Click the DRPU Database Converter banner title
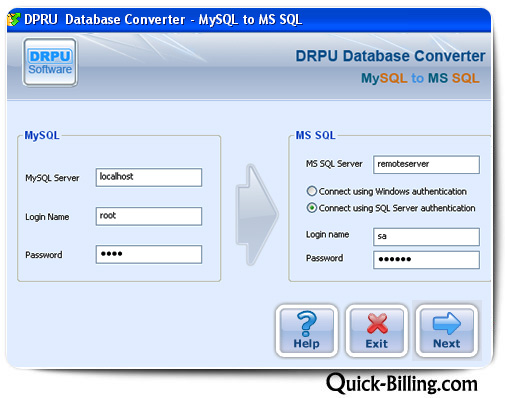Screen dimensions: 505x398 pyautogui.click(x=390, y=56)
